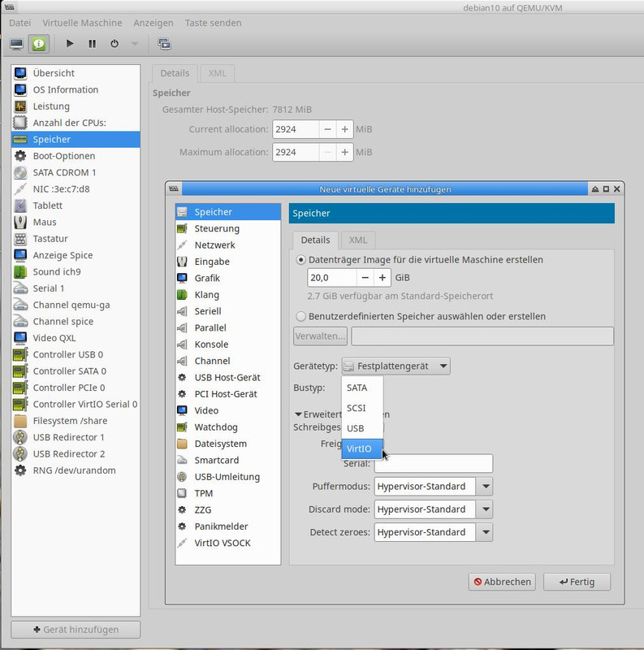Open Boot-Optionen gear entry

click(x=76, y=156)
